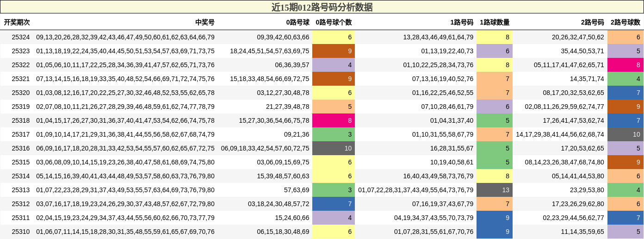Select draw period 25316
The height and width of the screenshot is (239, 644).
21,148
